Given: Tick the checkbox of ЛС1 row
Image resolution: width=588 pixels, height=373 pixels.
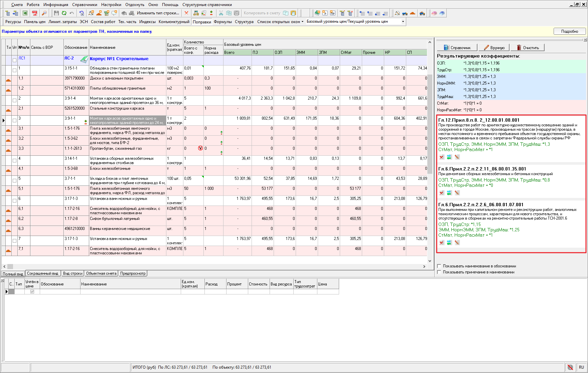Looking at the screenshot, I should coord(14,60).
